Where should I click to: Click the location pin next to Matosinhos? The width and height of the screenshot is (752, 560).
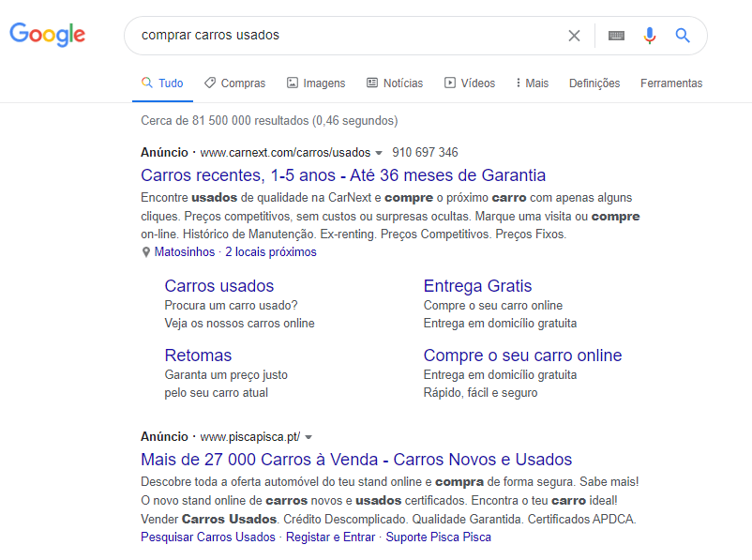click(x=145, y=251)
